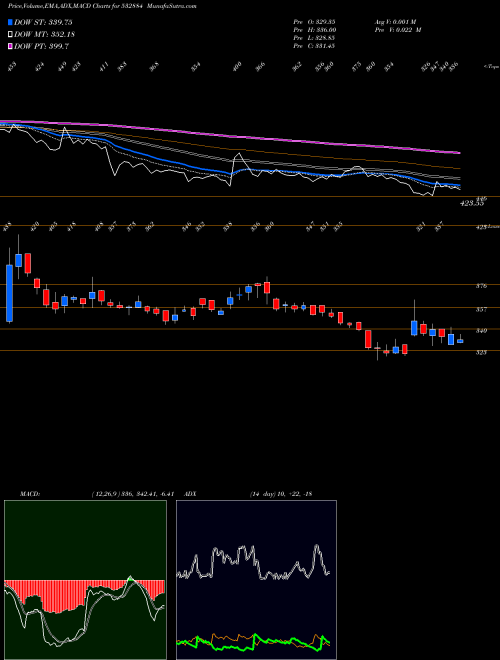Click the 'Pre L: 328.85' value
The image size is (500, 660).
314,37
